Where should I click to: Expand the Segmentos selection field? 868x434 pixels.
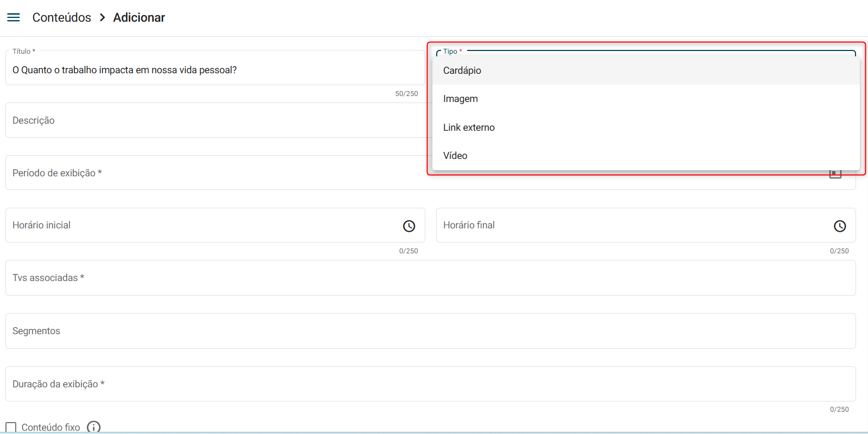click(430, 331)
